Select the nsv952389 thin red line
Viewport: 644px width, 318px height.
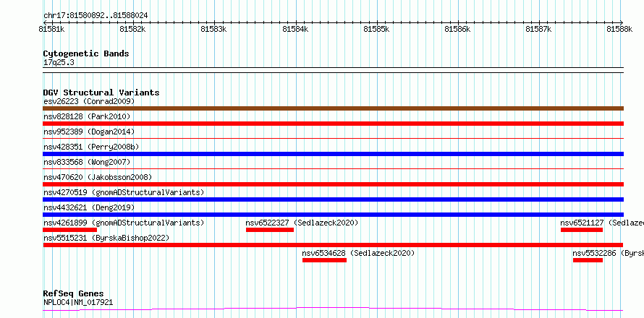(x=333, y=139)
